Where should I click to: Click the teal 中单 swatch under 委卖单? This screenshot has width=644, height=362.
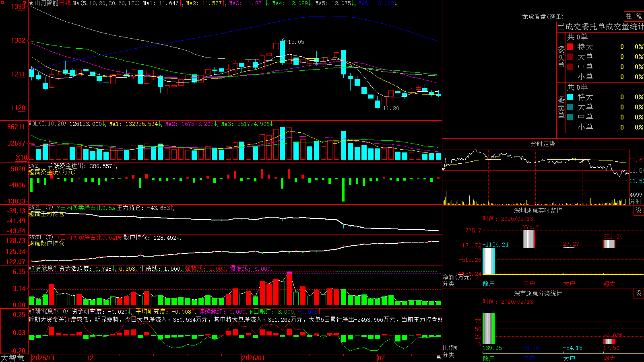[x=570, y=117]
